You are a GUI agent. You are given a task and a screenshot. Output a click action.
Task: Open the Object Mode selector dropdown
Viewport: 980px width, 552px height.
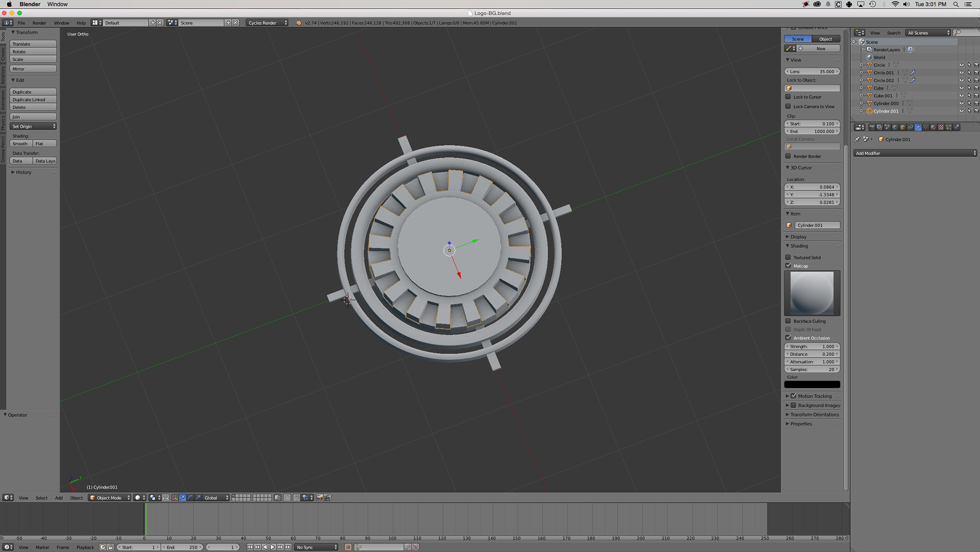[x=110, y=498]
